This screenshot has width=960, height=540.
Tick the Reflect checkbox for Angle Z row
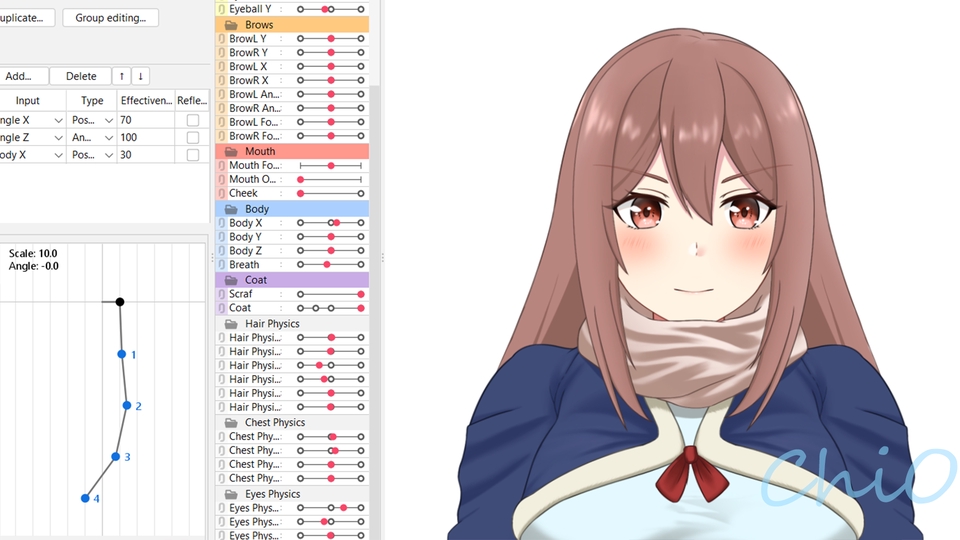[193, 138]
